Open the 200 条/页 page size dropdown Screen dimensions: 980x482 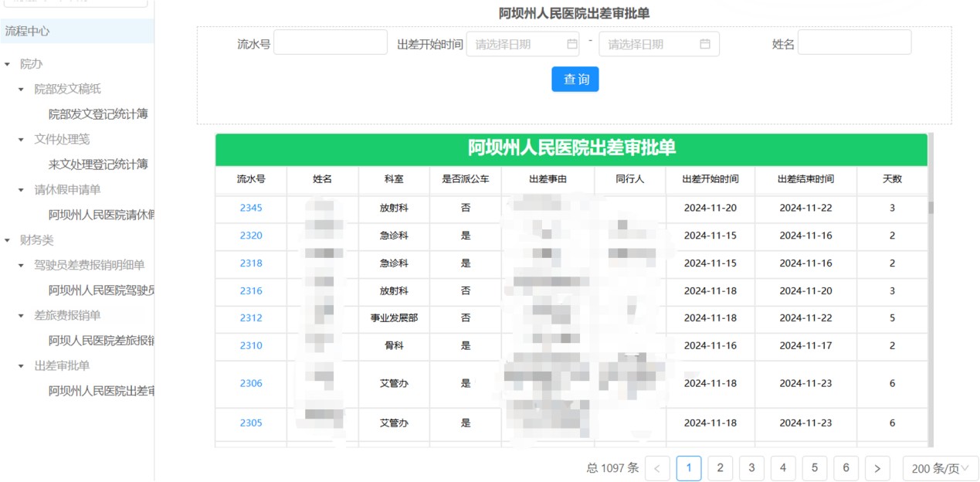(x=941, y=468)
